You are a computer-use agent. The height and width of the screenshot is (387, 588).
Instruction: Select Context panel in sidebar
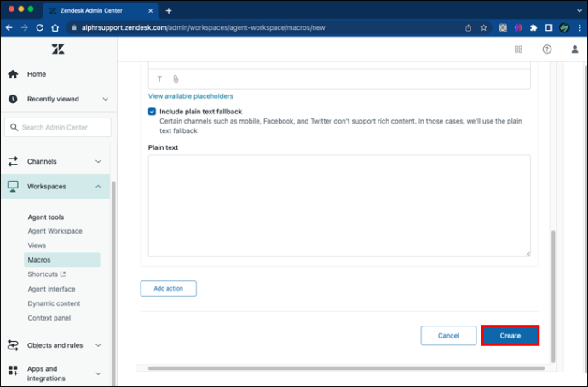pyautogui.click(x=49, y=318)
